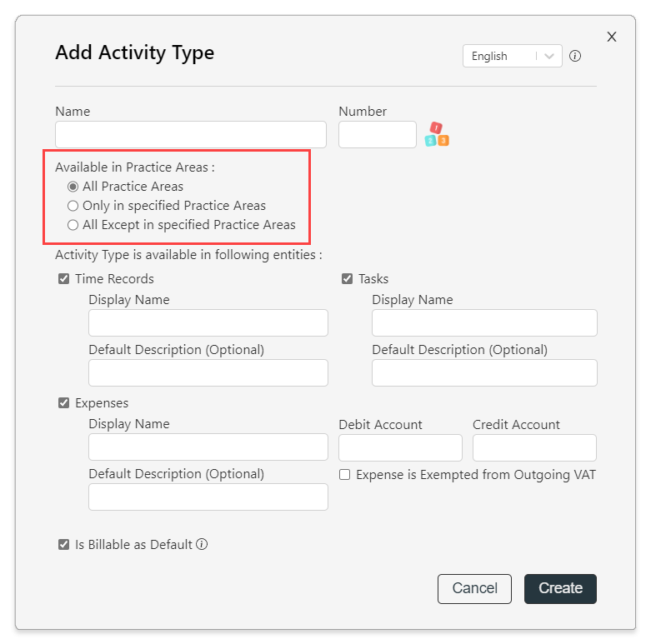The width and height of the screenshot is (651, 644).
Task: Click the info icon next to language selector
Action: tap(575, 56)
